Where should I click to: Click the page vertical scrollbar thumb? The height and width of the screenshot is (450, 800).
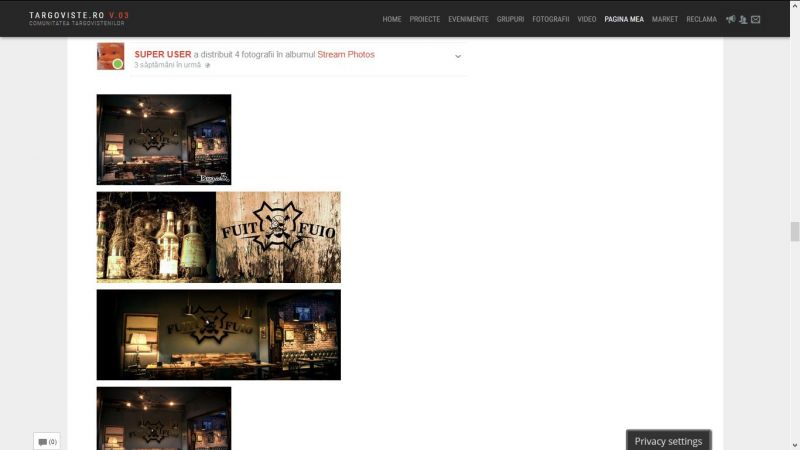pos(794,232)
